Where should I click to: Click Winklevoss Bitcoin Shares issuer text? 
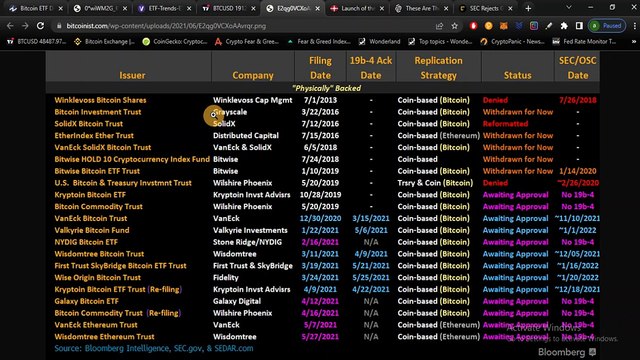[x=100, y=100]
